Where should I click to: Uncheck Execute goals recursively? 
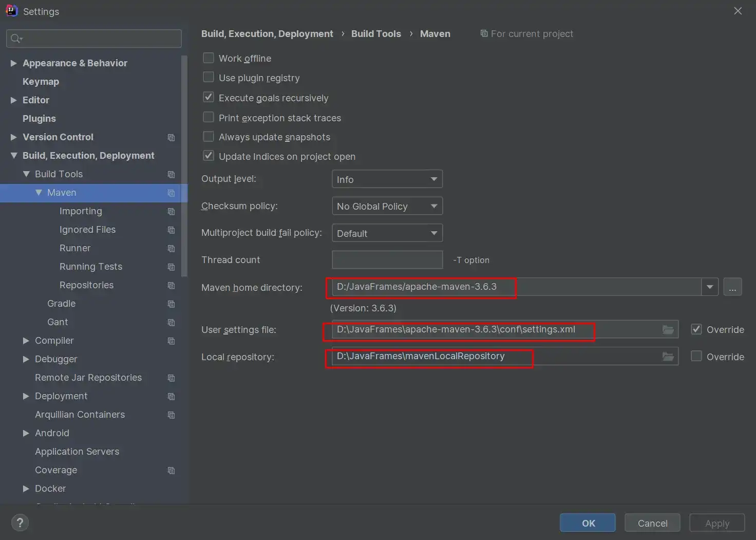point(209,97)
